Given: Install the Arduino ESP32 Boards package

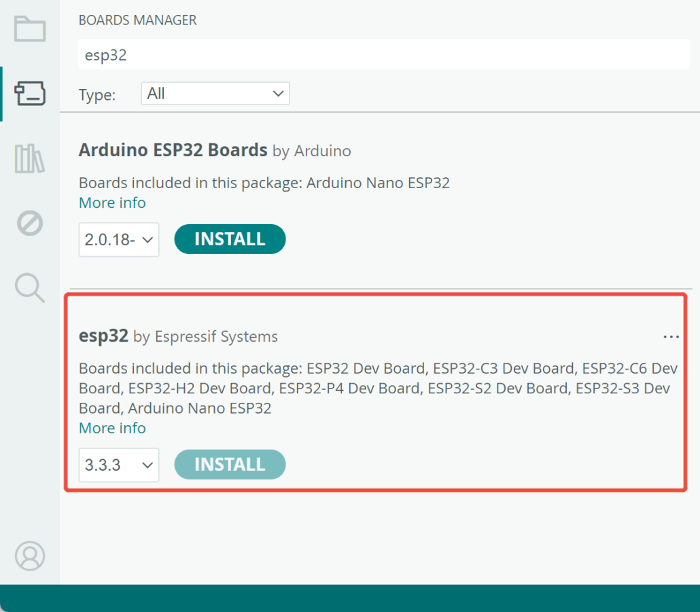Looking at the screenshot, I should [x=230, y=239].
